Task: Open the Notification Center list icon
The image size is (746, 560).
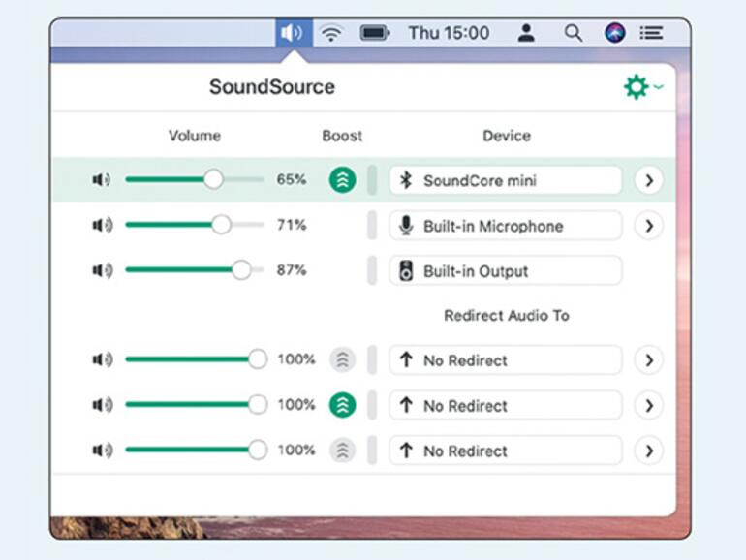Action: click(x=652, y=33)
